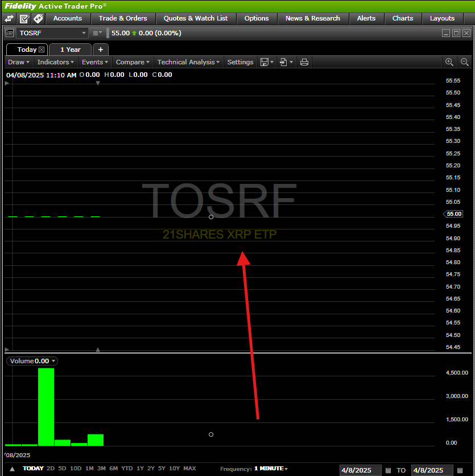Open Quotes & Watch List menu
The height and width of the screenshot is (476, 475).
(196, 19)
